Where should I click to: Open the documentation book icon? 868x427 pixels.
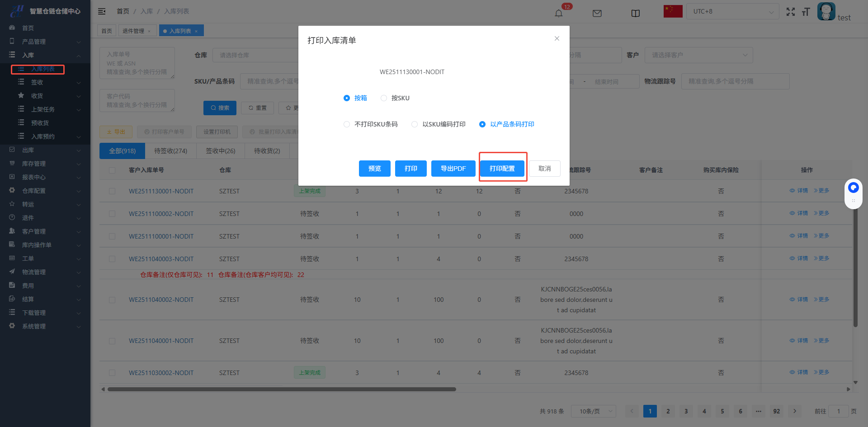pos(635,13)
